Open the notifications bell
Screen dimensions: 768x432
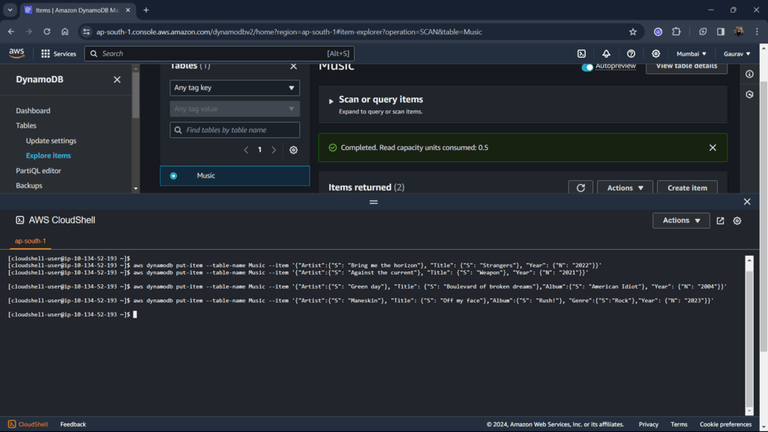(x=606, y=54)
